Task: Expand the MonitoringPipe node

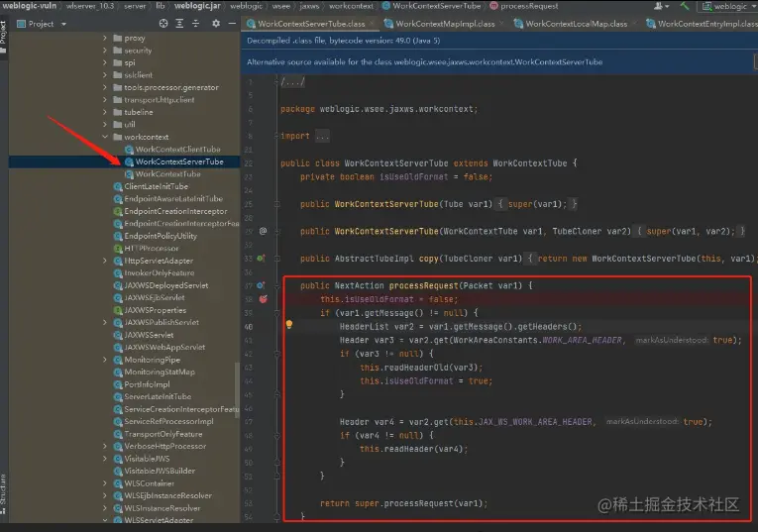Action: [x=105, y=360]
